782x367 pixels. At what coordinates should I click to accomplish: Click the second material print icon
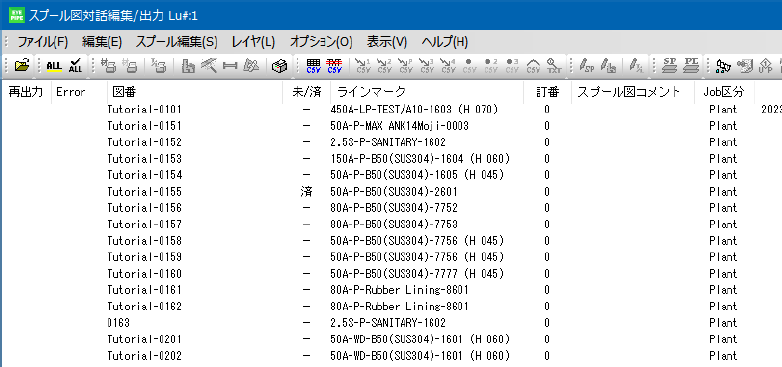(x=130, y=66)
